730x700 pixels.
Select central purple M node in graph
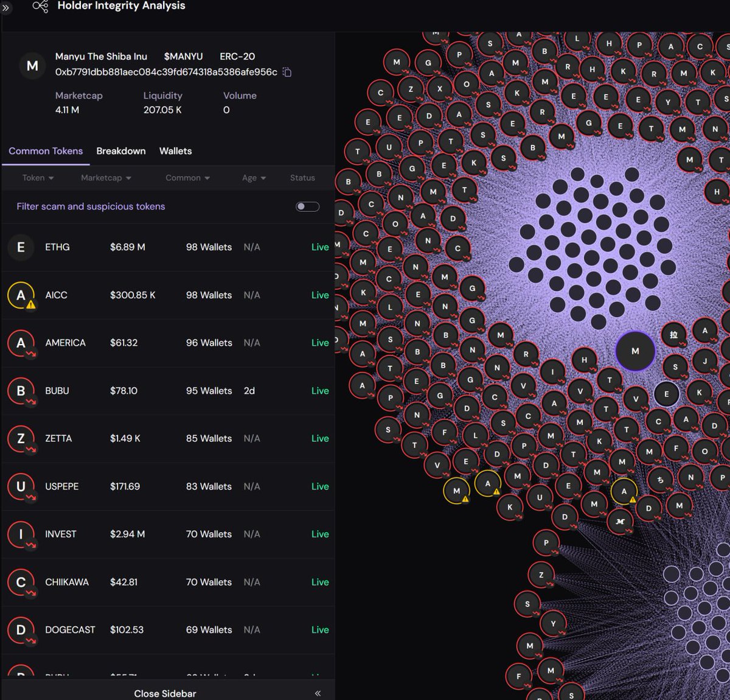(635, 351)
